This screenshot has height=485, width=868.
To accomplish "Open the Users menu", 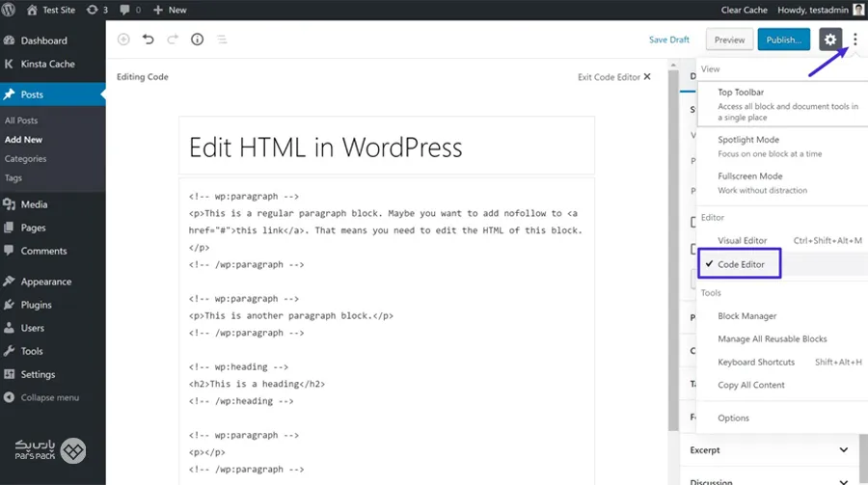I will coord(53,328).
